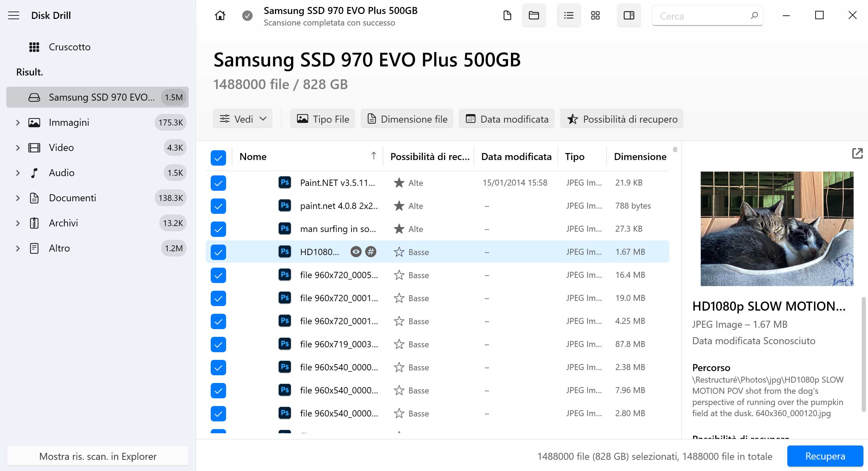
Task: Click the drive icon for Samsung SSD 970 EVO
Action: (34, 97)
